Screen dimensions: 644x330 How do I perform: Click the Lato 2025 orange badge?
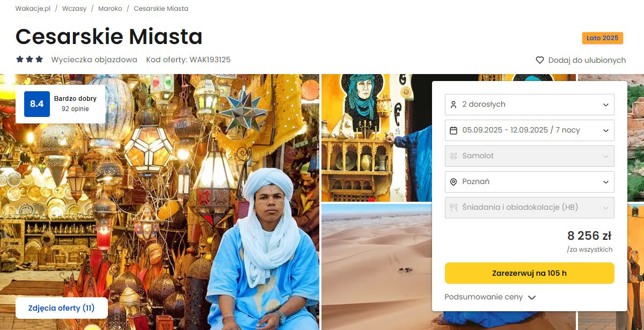602,38
